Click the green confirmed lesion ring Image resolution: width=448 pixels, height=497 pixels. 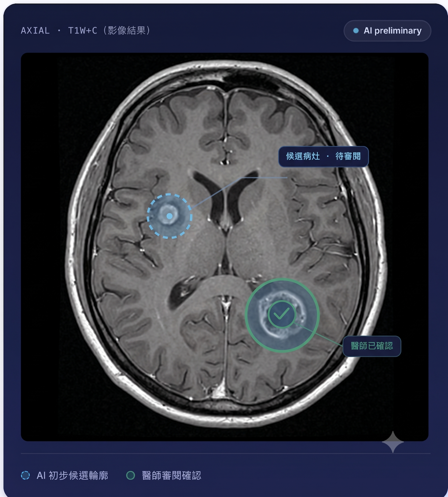point(282,315)
